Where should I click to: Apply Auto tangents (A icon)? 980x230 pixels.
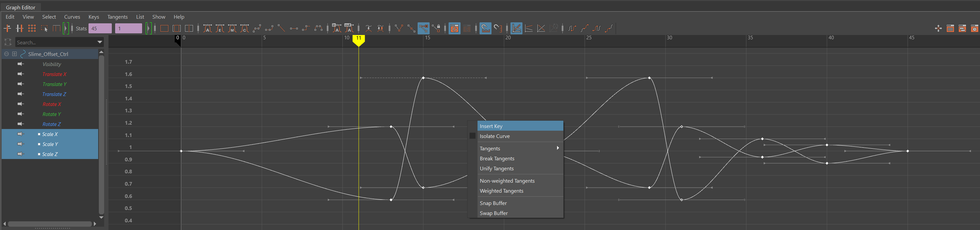[x=207, y=28]
